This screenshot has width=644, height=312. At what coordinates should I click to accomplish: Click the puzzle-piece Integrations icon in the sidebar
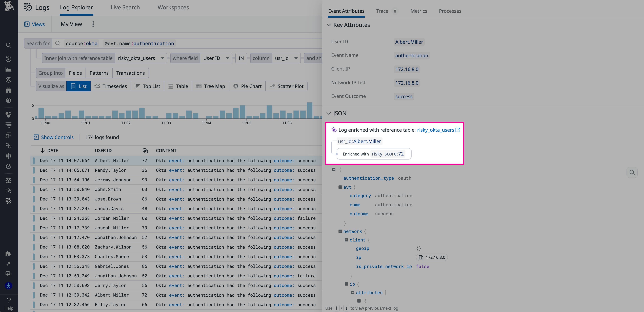click(8, 253)
